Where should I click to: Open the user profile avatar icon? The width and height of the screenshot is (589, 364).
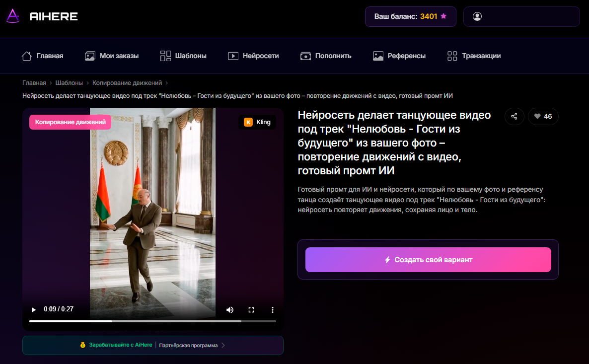[477, 16]
